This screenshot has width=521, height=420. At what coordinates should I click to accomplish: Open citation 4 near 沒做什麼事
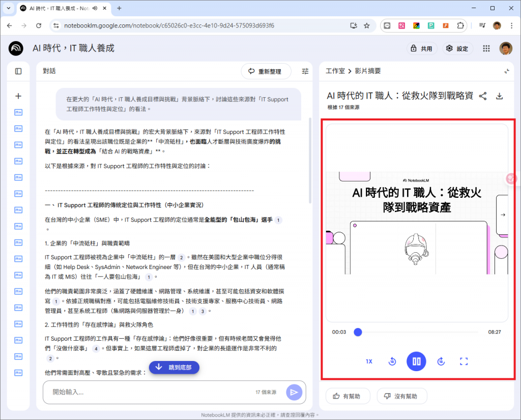pos(96,349)
